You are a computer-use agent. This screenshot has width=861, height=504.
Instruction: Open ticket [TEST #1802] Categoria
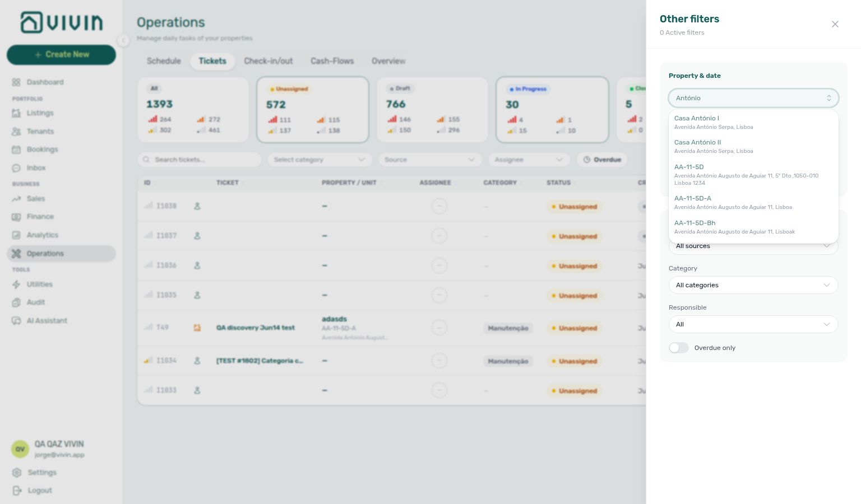[x=260, y=361]
